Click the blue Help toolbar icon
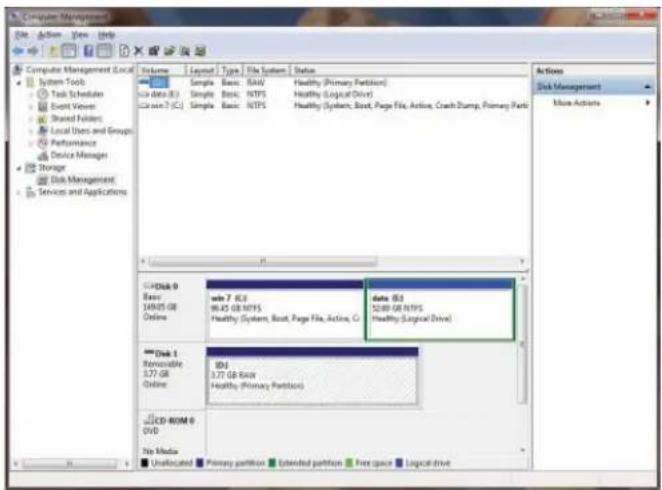This screenshot has width=662, height=490. (x=88, y=51)
